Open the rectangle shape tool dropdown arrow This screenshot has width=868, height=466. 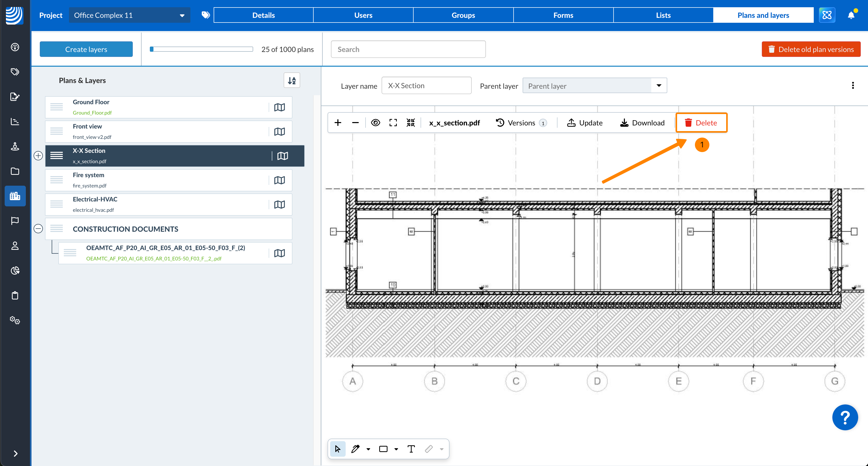tap(396, 449)
